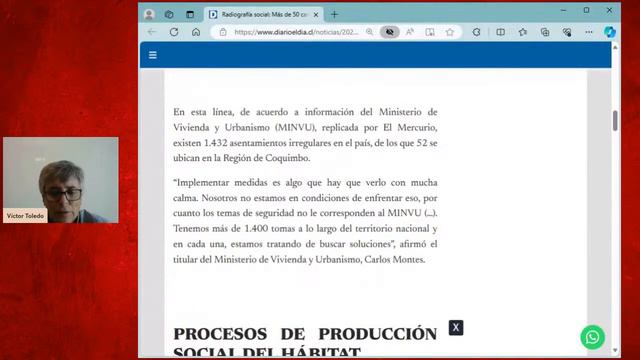
Task: Open the Copilot sidebar
Action: [x=610, y=32]
